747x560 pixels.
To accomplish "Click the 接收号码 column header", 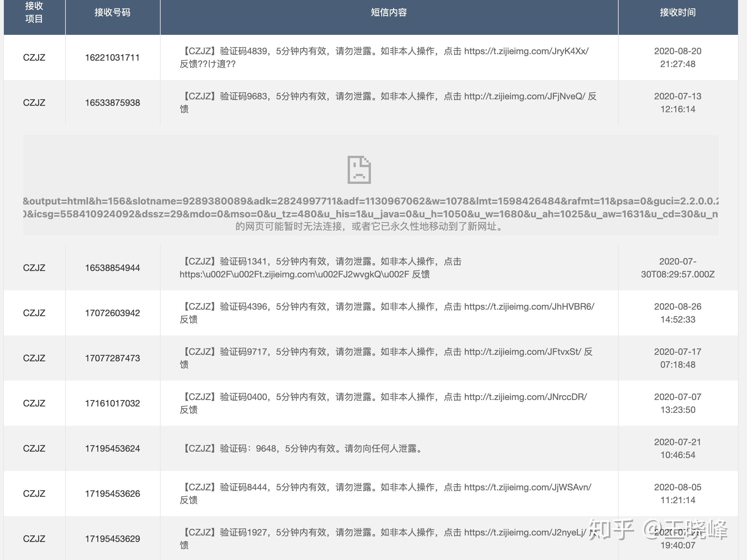I will 113,13.
